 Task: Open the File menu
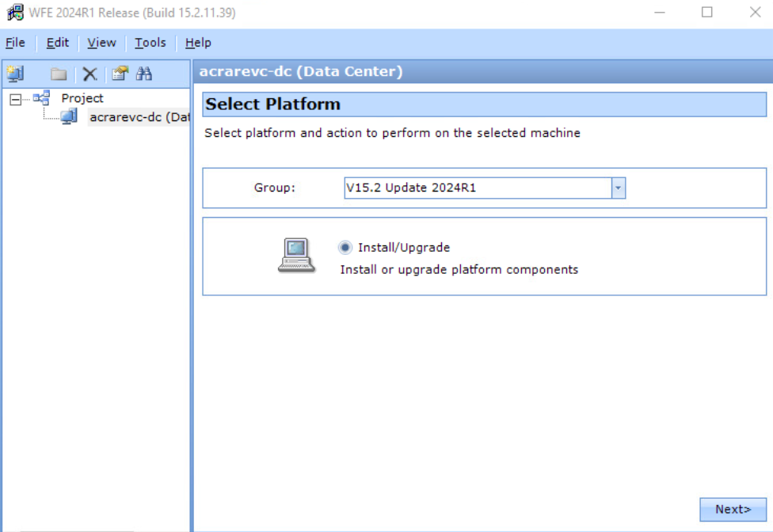15,43
